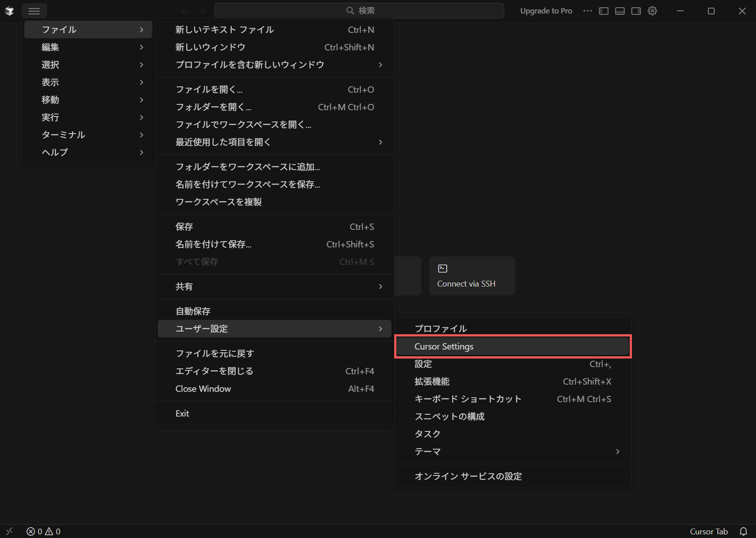Choose 拡張機能 from the submenu
This screenshot has height=538, width=756.
[x=512, y=381]
